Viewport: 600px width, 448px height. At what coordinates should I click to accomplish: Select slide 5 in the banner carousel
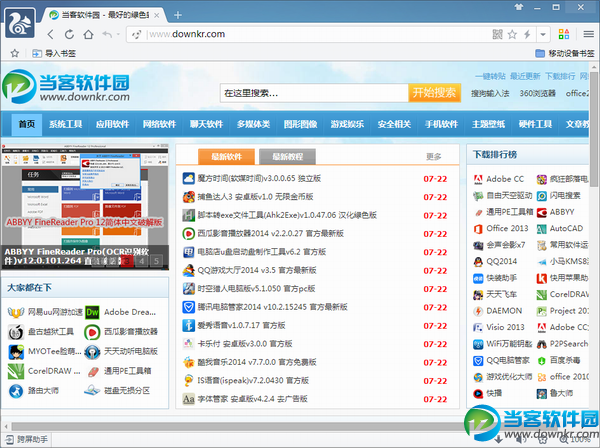click(155, 262)
